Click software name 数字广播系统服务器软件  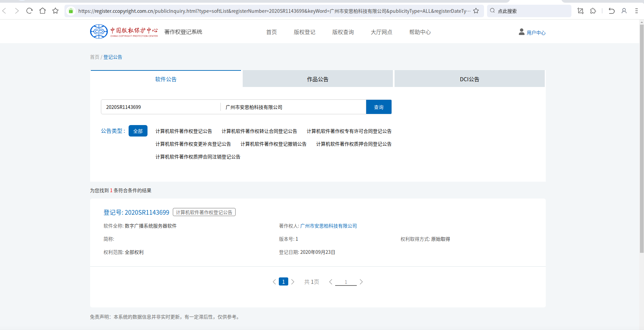click(x=151, y=226)
